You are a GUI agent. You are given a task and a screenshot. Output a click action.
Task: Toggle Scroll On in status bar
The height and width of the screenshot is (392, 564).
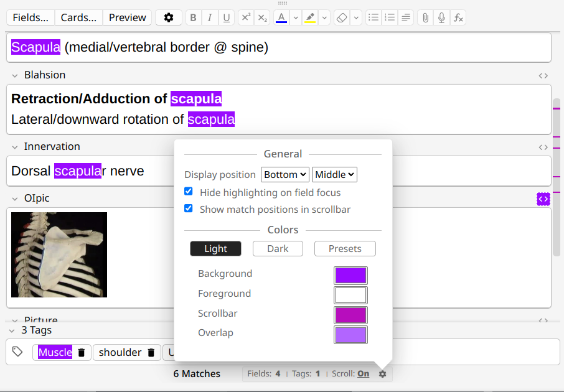[363, 374]
